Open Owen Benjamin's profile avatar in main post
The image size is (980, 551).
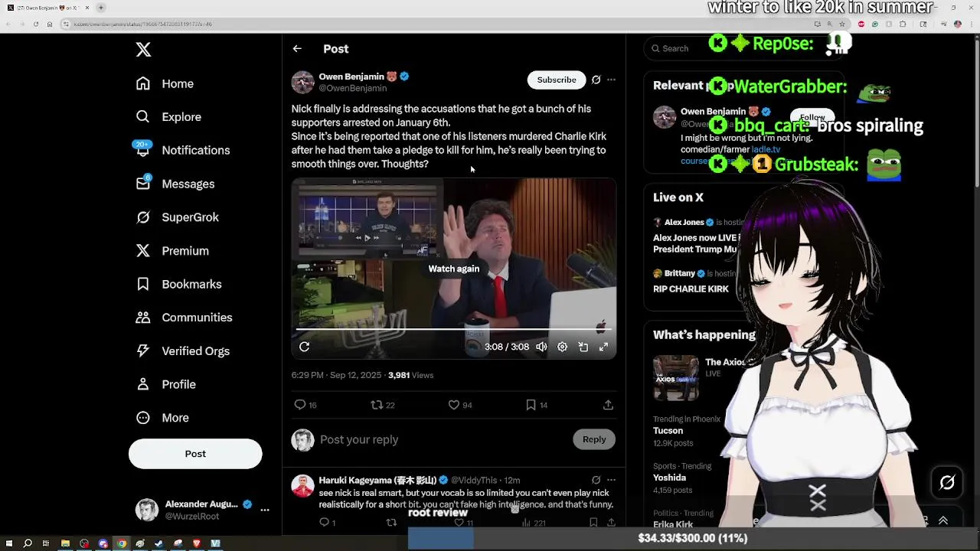[x=302, y=82]
